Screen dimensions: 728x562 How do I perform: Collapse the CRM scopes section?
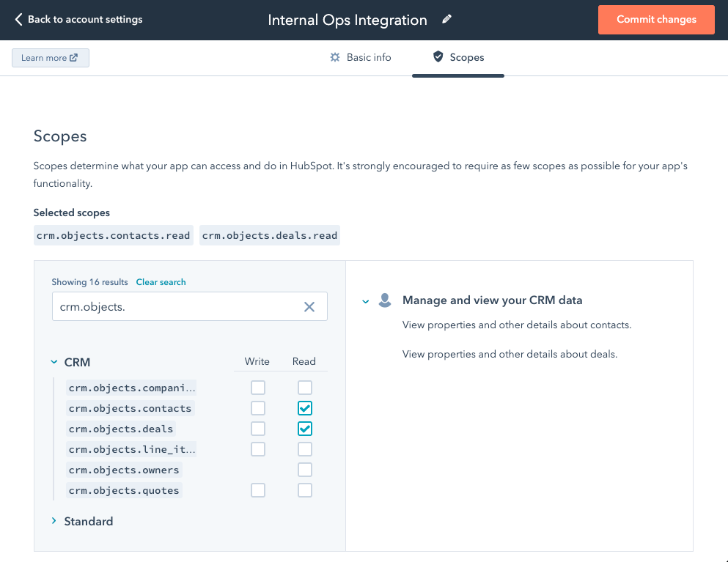[53, 362]
